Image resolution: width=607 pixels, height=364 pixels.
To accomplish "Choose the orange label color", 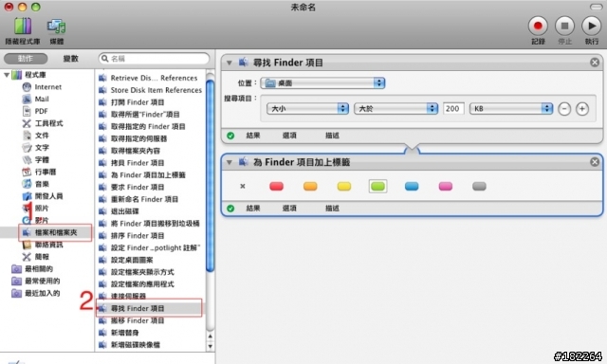I will [x=310, y=187].
